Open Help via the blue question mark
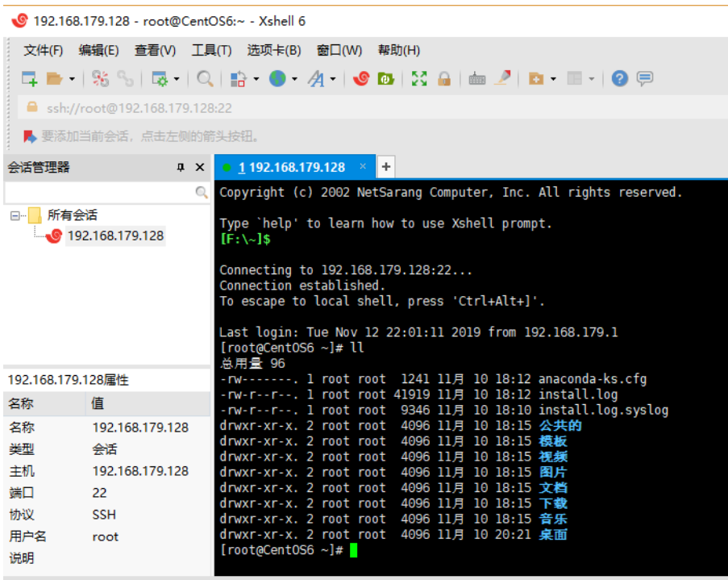 (x=619, y=78)
